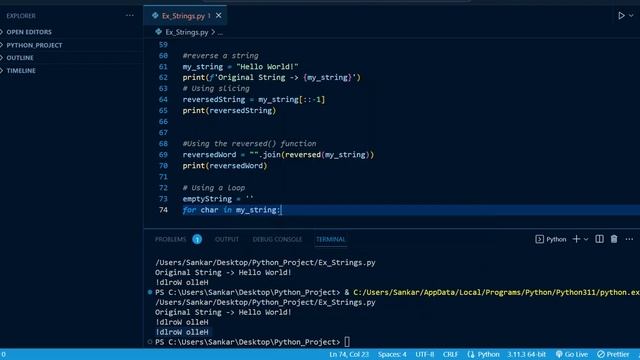640x360 pixels.
Task: Click the terminal prompt input cursor
Action: pos(347,342)
